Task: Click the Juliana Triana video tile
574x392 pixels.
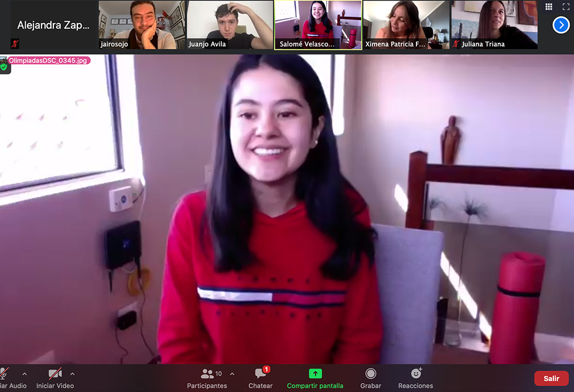Action: 494,25
